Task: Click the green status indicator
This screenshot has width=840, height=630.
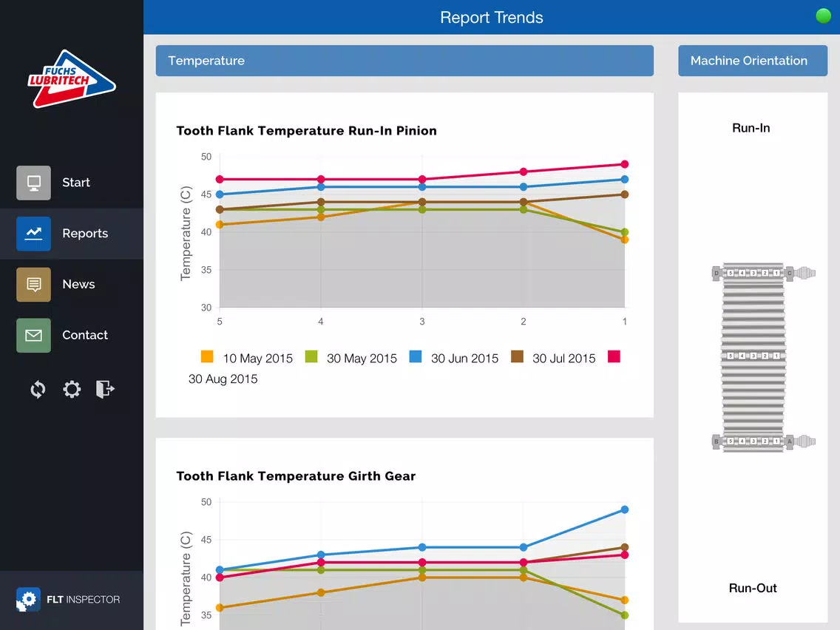Action: coord(824,16)
